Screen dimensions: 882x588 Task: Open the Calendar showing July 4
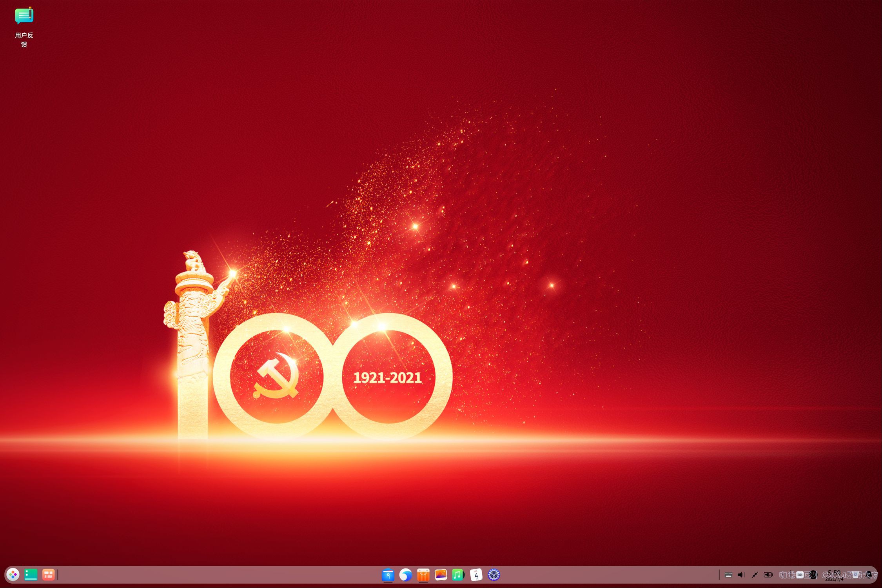476,575
